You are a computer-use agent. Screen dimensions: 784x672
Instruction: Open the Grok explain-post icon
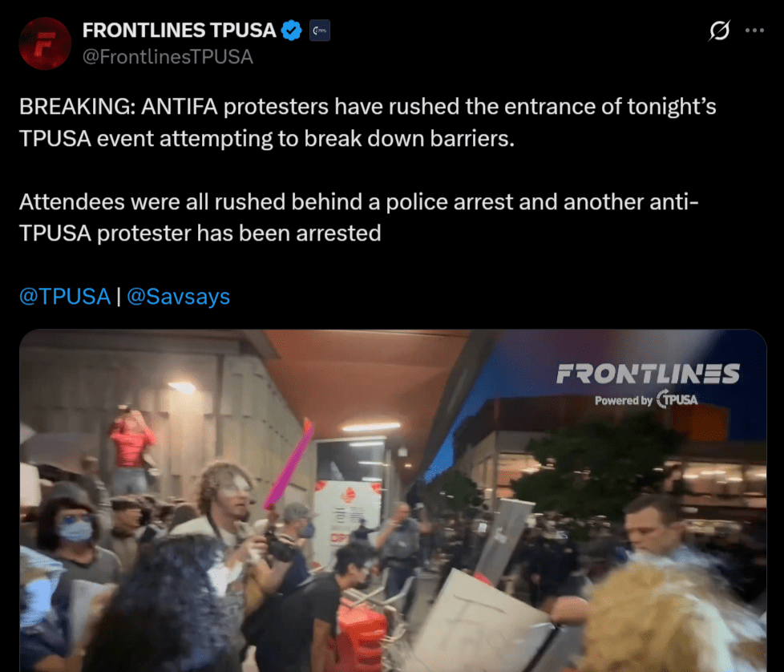point(720,30)
